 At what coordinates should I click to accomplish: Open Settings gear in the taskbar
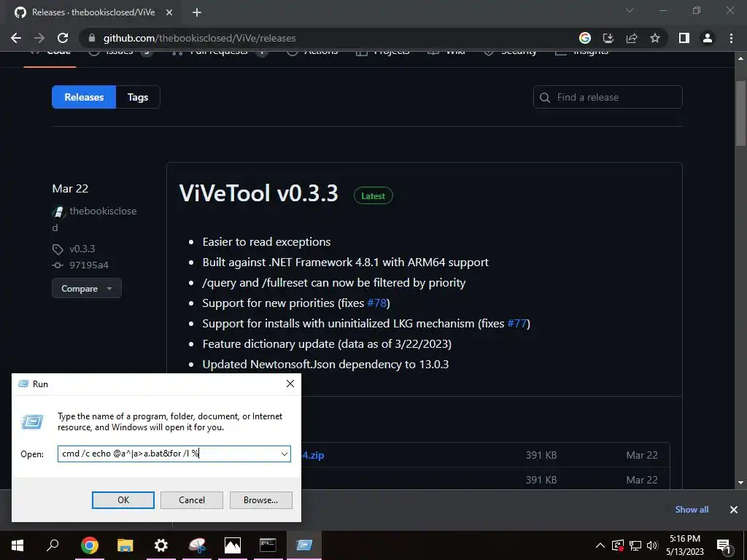pyautogui.click(x=161, y=545)
